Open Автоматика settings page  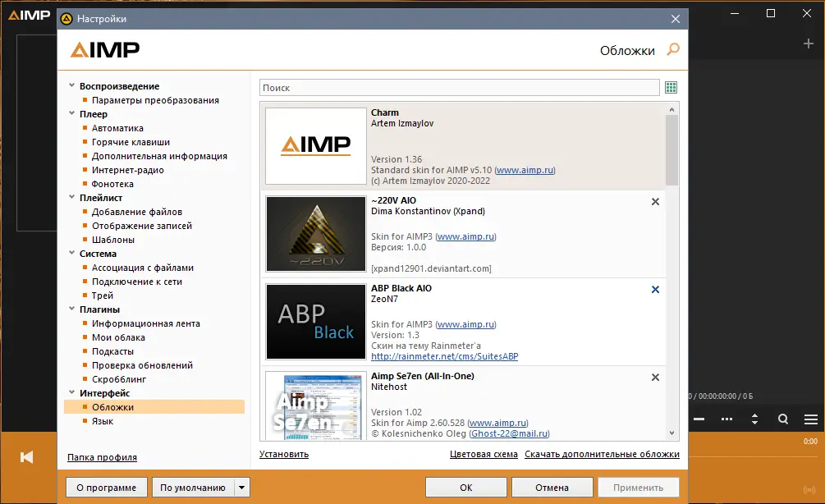tap(117, 128)
